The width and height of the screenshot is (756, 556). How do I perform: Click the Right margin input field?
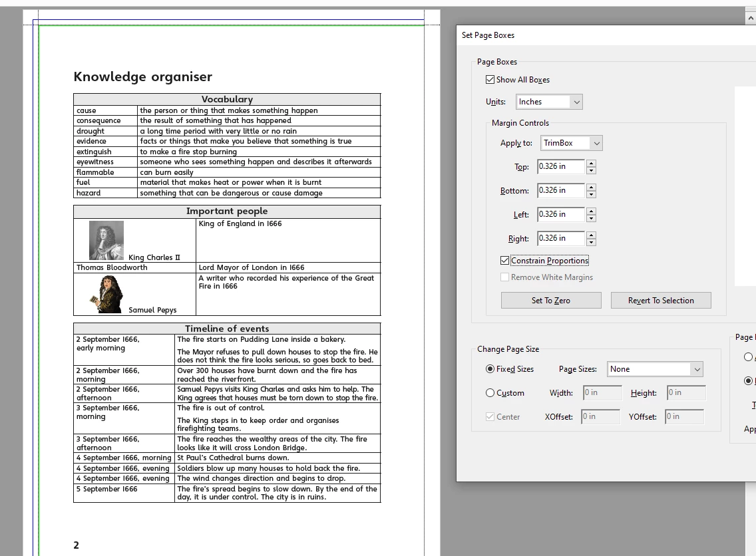(561, 238)
